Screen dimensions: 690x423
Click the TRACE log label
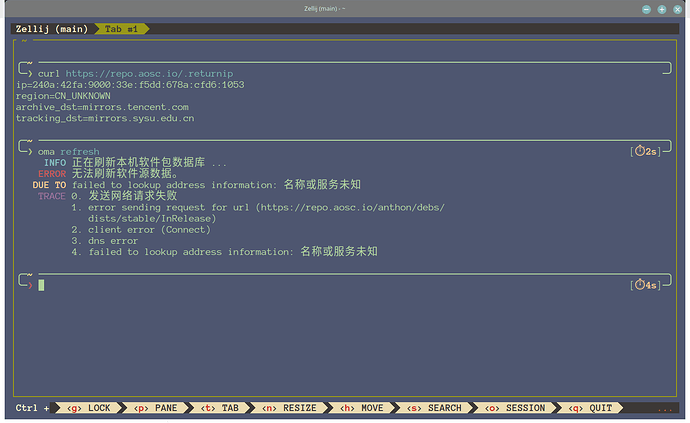point(52,196)
